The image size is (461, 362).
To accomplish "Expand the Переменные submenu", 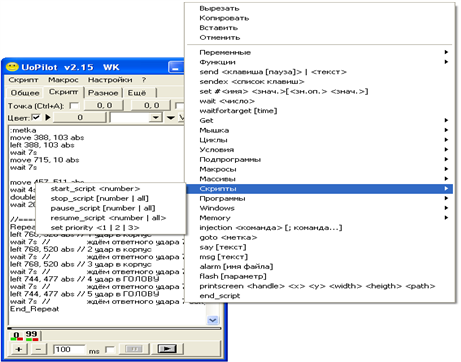I will 319,52.
